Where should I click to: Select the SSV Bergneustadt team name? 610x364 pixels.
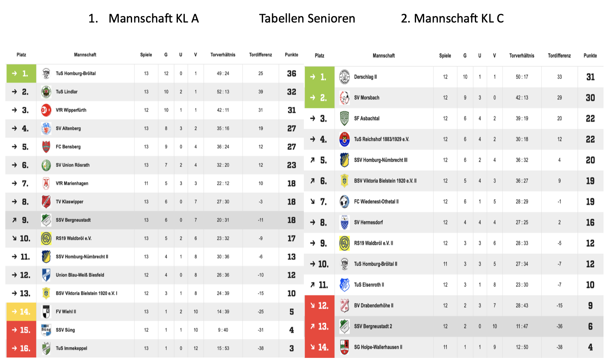[73, 220]
